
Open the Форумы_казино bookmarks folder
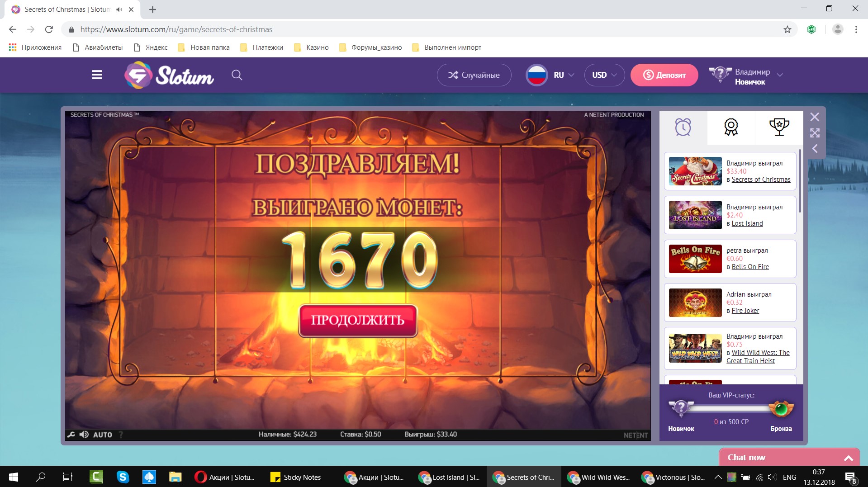(x=370, y=47)
